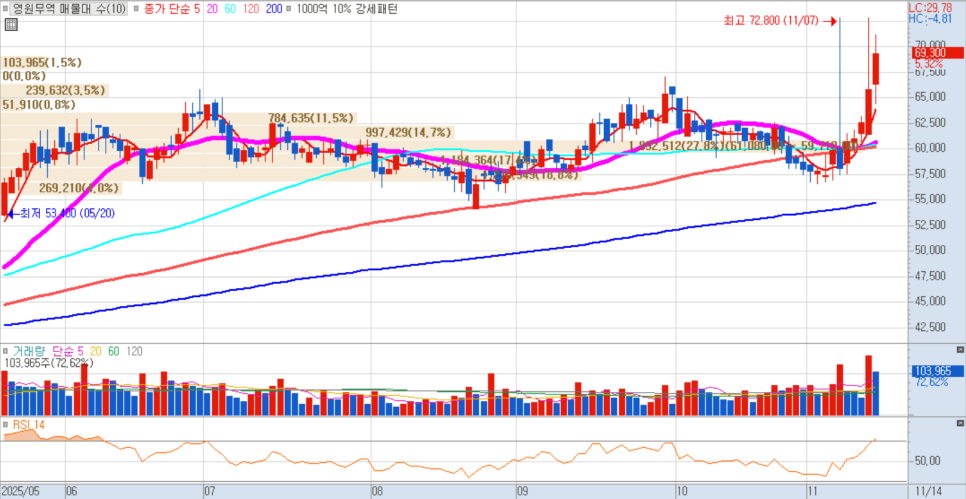
Task: Click the 55,000 price axis label
Action: tap(928, 199)
